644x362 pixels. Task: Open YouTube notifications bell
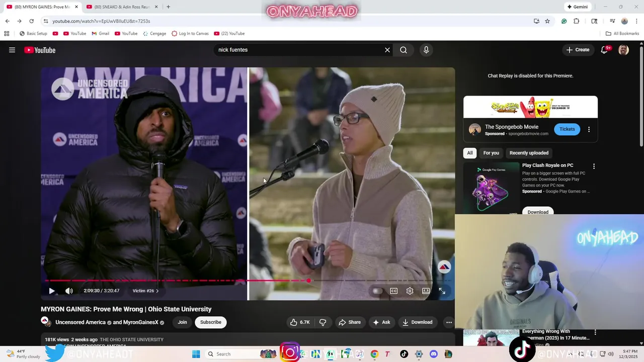(605, 50)
